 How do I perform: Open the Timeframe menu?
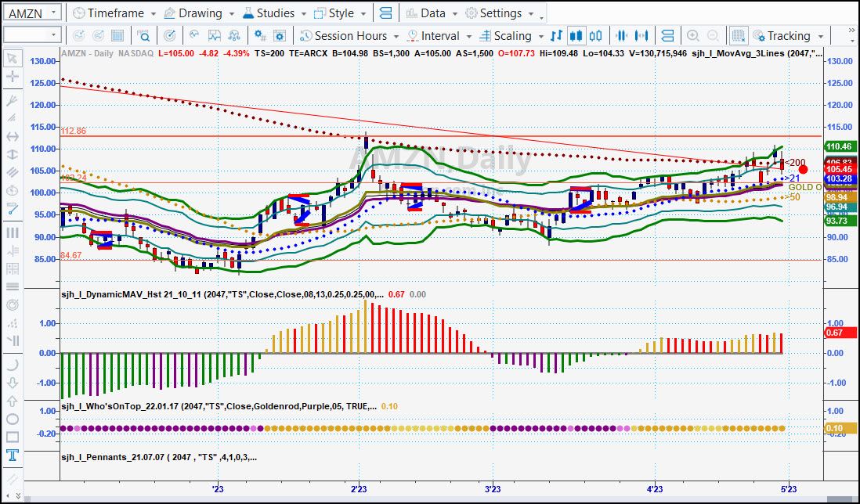(109, 13)
